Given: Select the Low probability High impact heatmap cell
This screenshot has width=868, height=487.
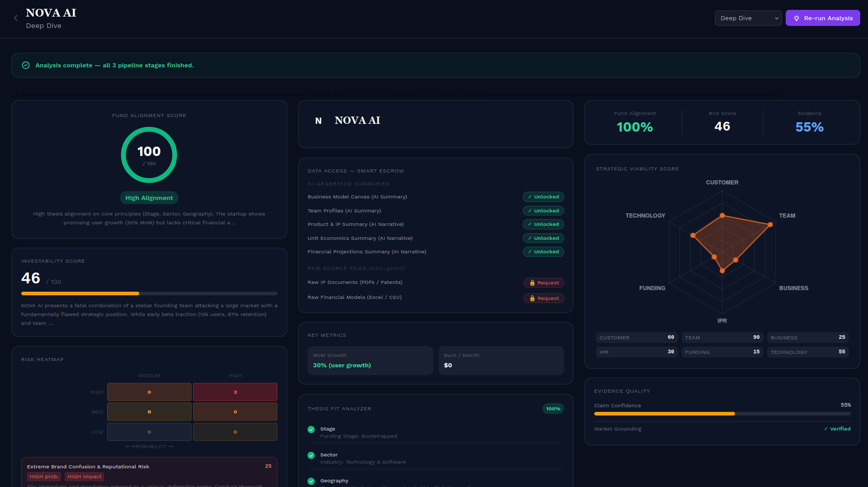Looking at the screenshot, I should click(x=235, y=432).
